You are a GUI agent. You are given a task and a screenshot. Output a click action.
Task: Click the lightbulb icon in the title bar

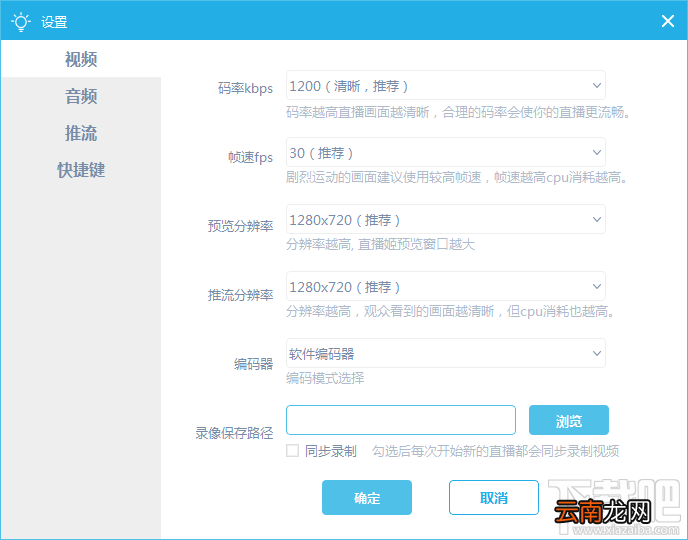coord(21,21)
